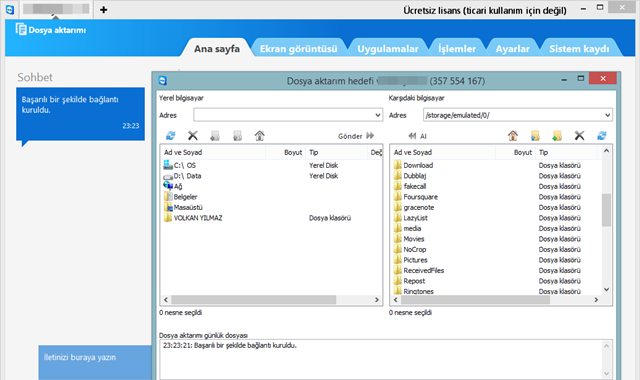Switch to the Ana sayfa tab
The height and width of the screenshot is (380, 640).
coord(217,49)
